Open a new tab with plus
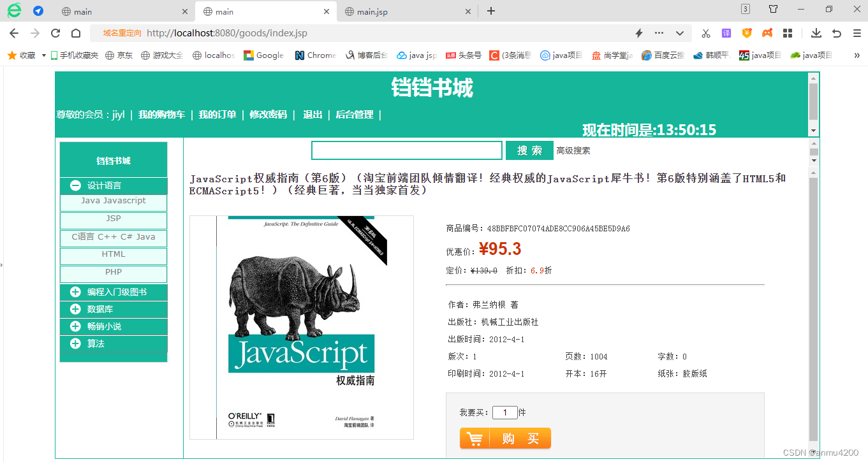 pyautogui.click(x=491, y=11)
